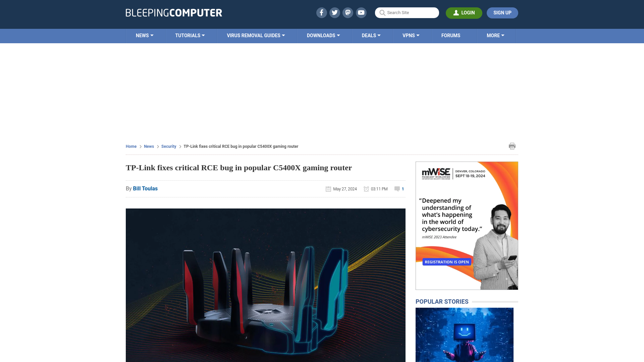Viewport: 644px width, 362px height.
Task: Click the Home breadcrumb navigation link
Action: coord(131,146)
